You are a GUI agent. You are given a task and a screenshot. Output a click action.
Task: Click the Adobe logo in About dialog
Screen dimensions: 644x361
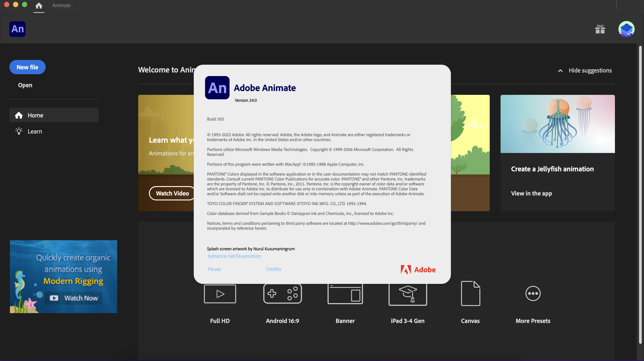pyautogui.click(x=418, y=270)
